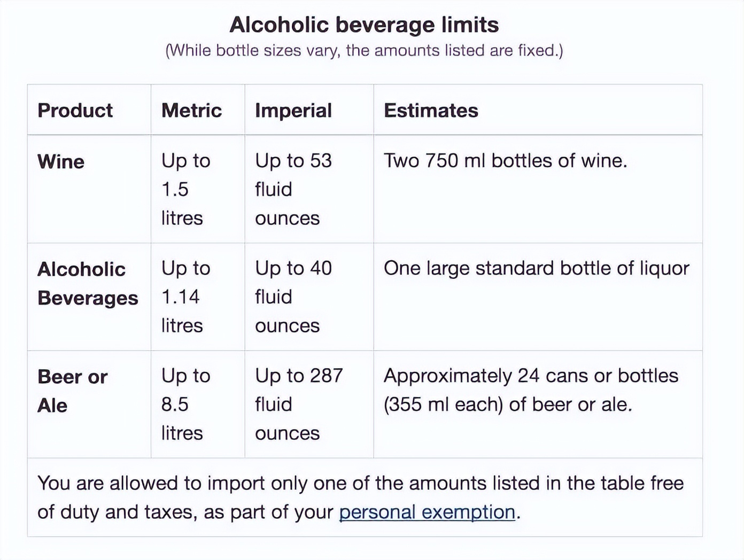Screen dimensions: 744x560
Task: Click the Alcoholic Beverages row label
Action: (88, 283)
